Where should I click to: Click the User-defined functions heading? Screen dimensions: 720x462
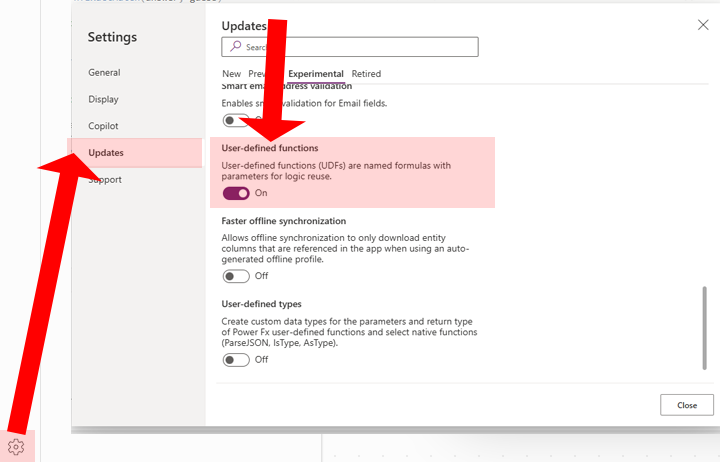click(x=270, y=148)
